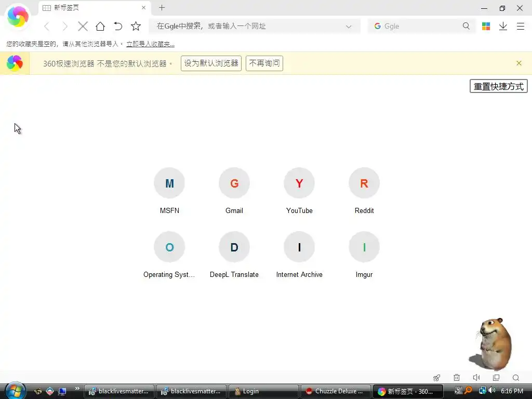The image size is (532, 399).
Task: Open the Reddit shortcut
Action: point(364,191)
